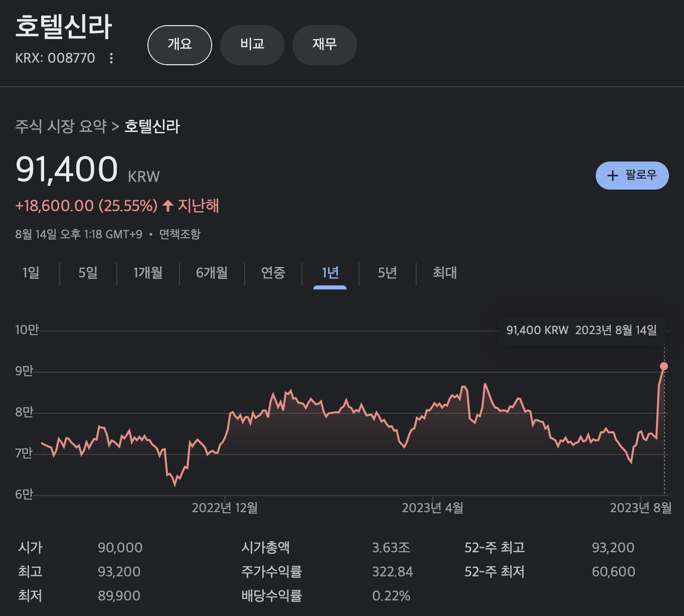Viewport: 684px width, 616px height.
Task: Select the 5일 chart range
Action: coord(88,273)
